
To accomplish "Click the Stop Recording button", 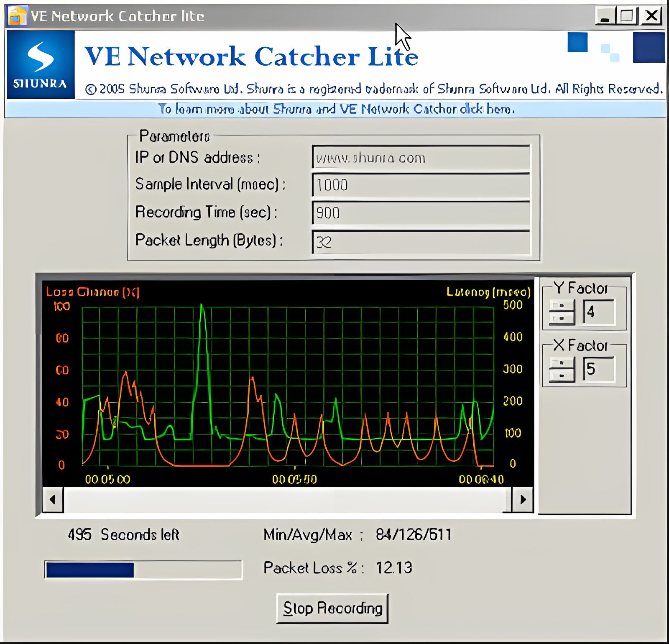I will [332, 608].
